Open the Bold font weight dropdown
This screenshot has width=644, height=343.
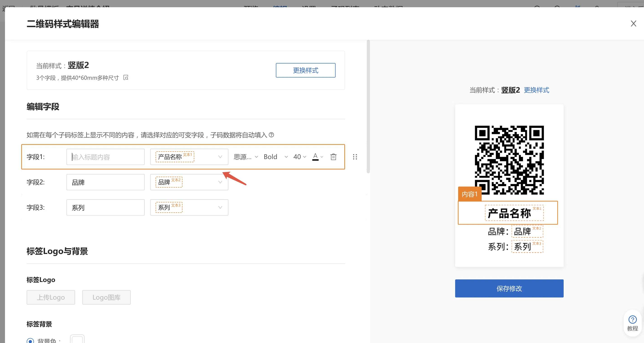point(276,157)
